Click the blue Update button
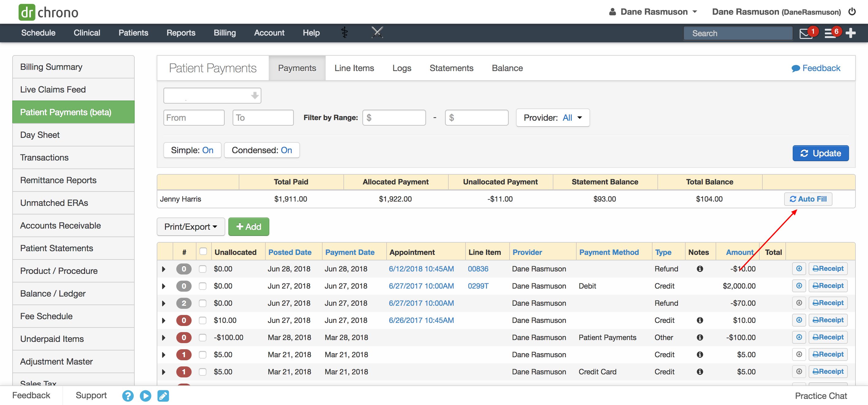The image size is (868, 405). [821, 153]
